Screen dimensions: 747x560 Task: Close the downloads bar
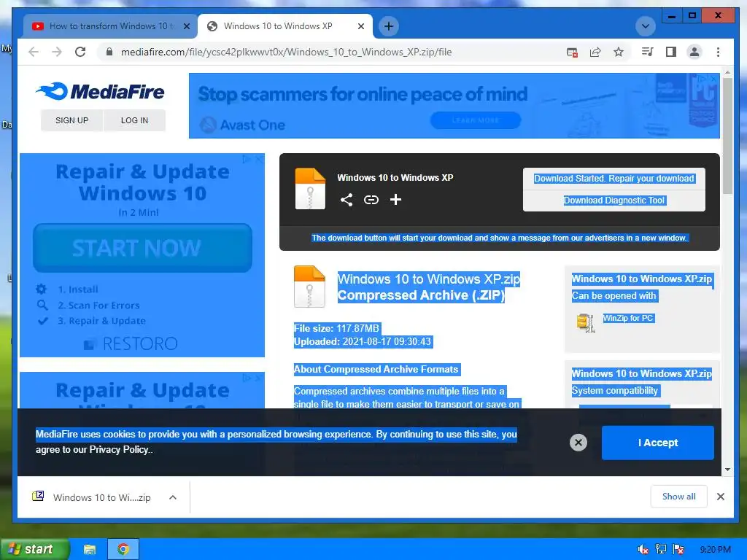[x=720, y=497]
